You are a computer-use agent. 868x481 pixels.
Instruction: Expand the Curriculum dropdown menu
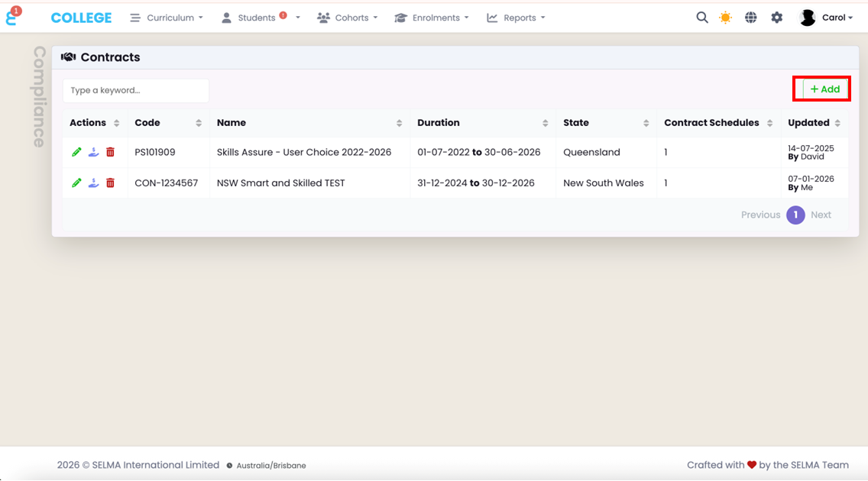point(167,18)
